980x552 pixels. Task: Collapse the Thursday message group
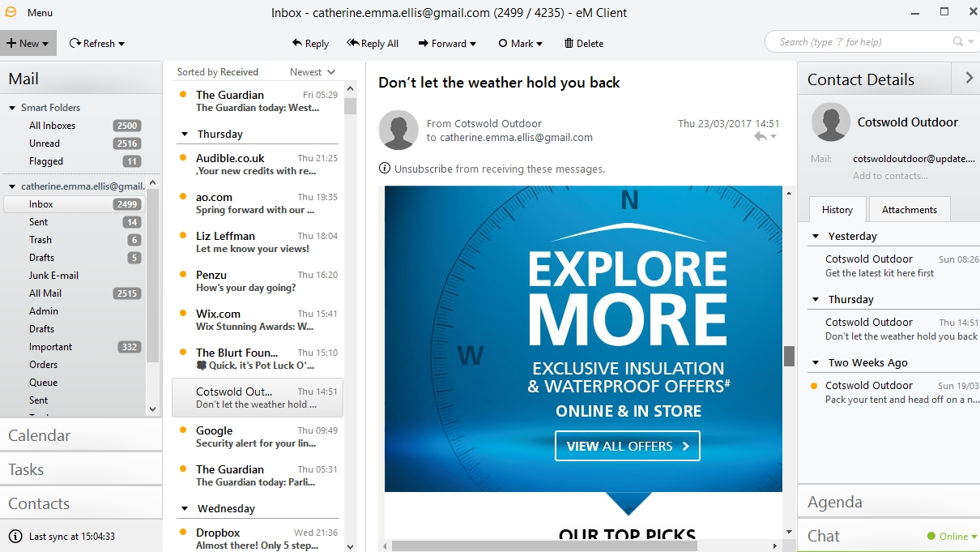pyautogui.click(x=184, y=135)
